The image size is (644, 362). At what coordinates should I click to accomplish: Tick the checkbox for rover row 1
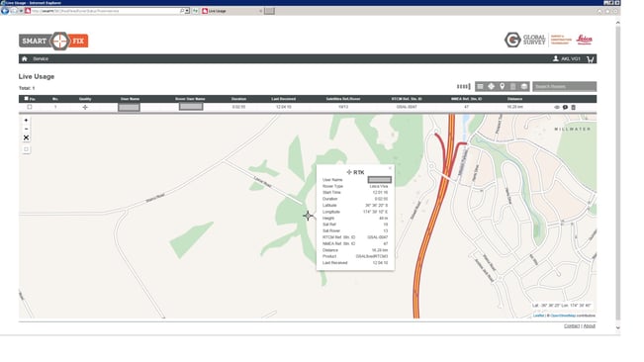tap(30, 107)
